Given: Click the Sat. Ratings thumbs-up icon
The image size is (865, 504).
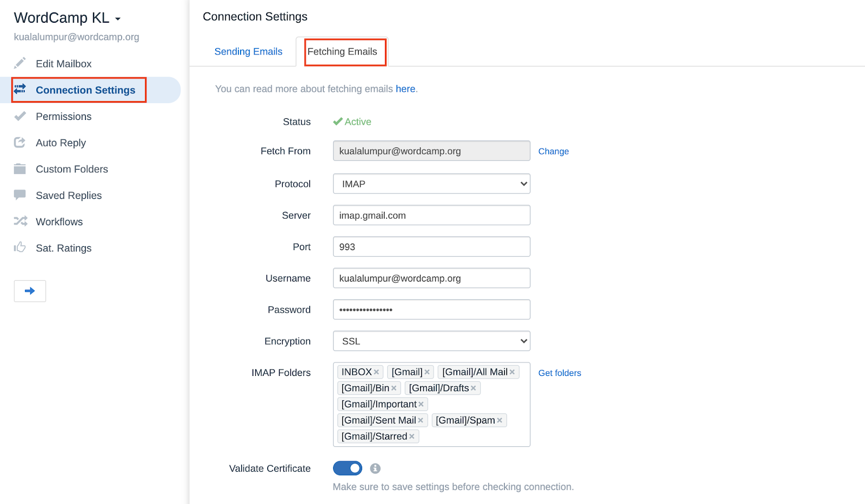Looking at the screenshot, I should point(20,247).
